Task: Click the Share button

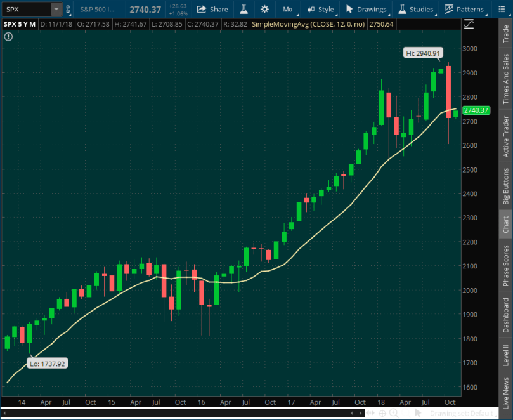Action: [x=212, y=10]
